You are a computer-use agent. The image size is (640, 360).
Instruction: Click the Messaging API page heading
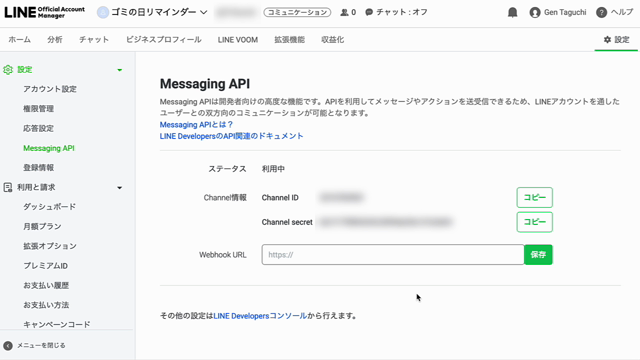[205, 84]
